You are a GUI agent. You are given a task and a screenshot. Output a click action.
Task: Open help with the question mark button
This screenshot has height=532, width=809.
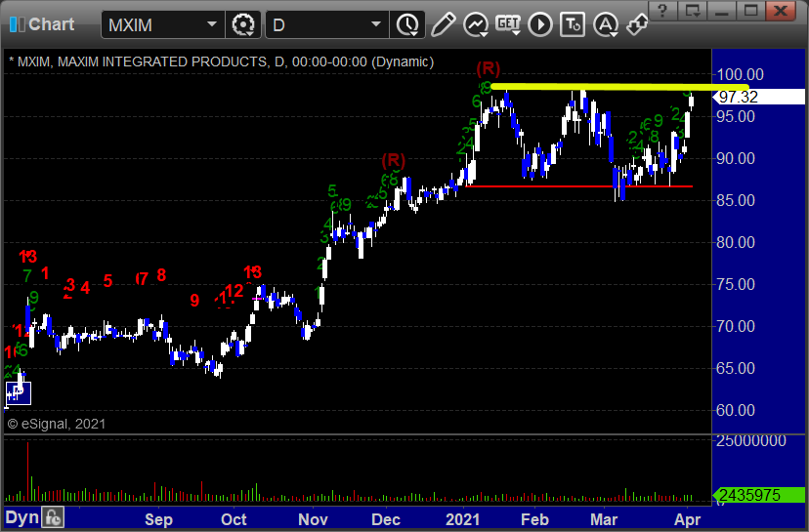(662, 11)
